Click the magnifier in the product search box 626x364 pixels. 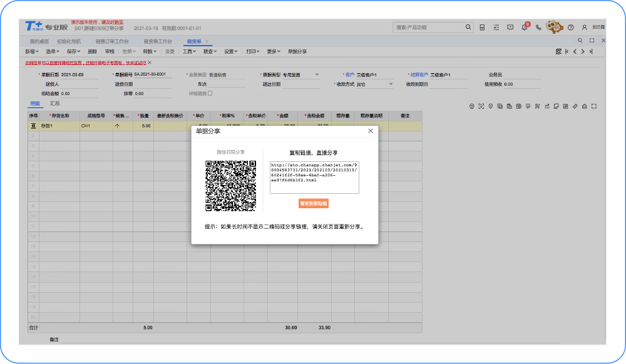468,27
